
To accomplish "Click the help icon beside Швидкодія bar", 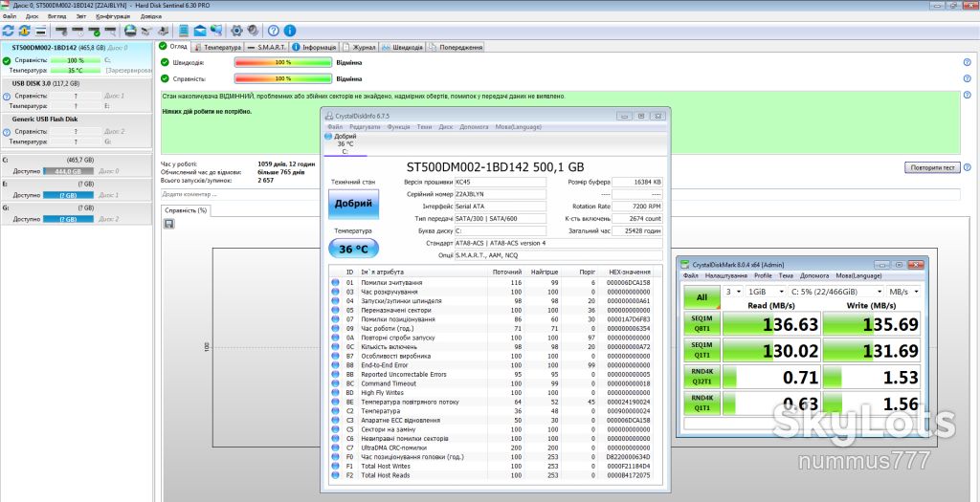I will coord(967,62).
